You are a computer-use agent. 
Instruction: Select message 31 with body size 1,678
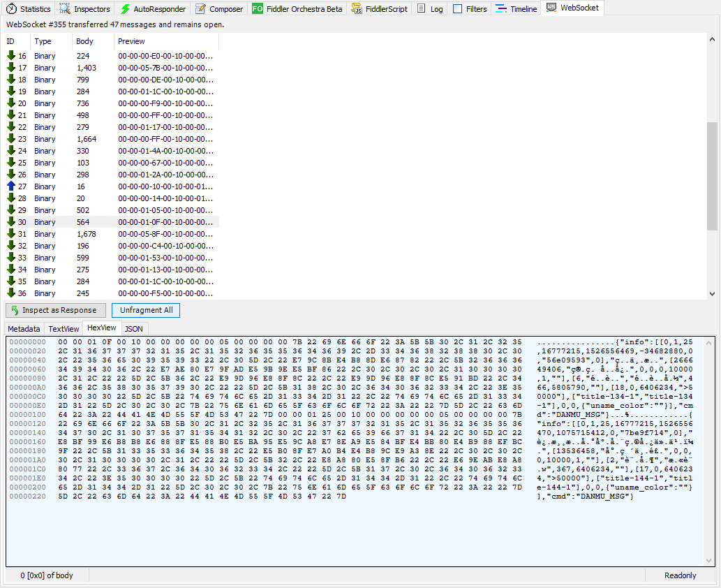(x=45, y=234)
